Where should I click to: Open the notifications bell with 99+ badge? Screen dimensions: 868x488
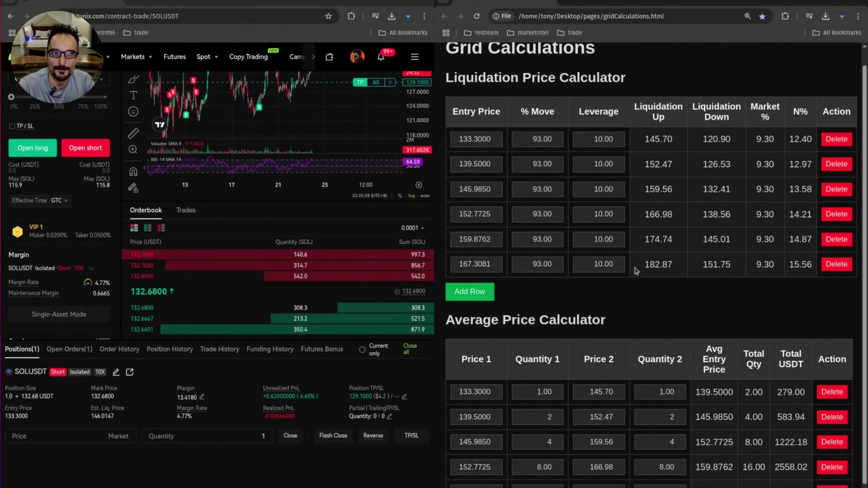(380, 56)
